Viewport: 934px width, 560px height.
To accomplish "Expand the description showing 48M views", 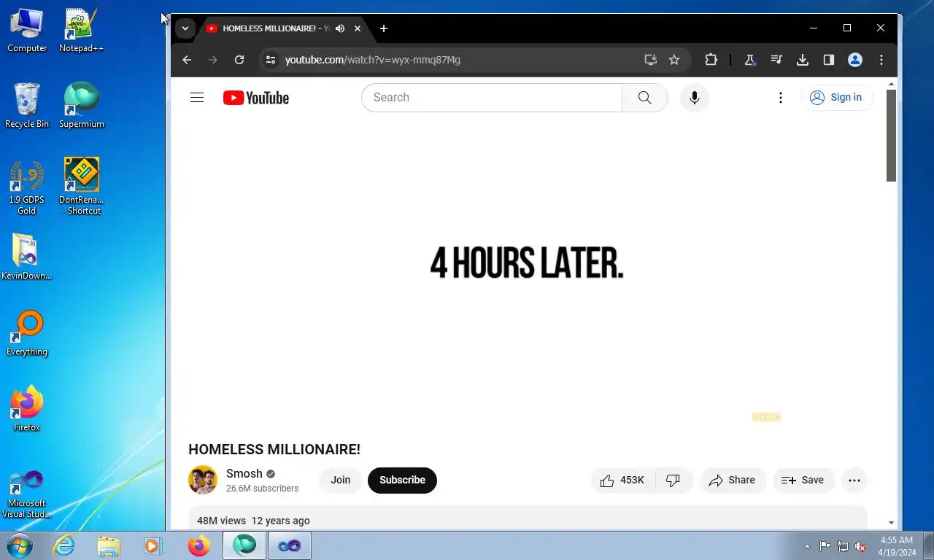I will pos(528,518).
